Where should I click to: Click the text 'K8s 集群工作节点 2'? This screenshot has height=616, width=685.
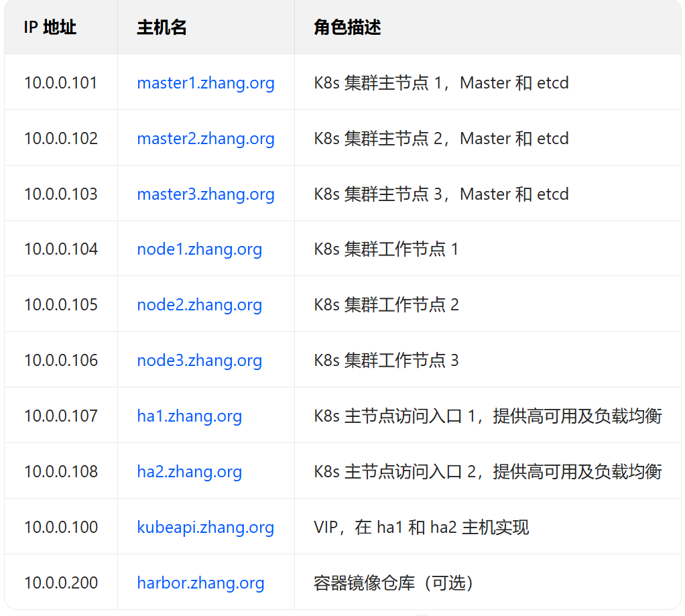(x=386, y=305)
